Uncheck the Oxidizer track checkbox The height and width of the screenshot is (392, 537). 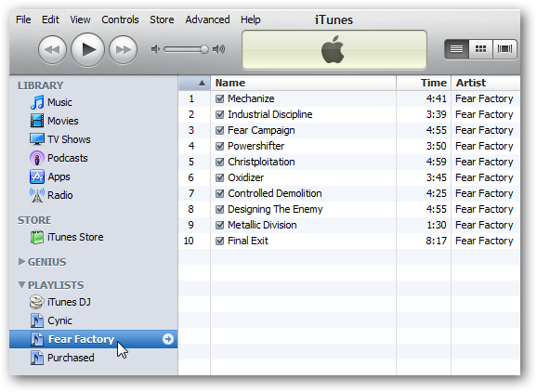(x=220, y=177)
